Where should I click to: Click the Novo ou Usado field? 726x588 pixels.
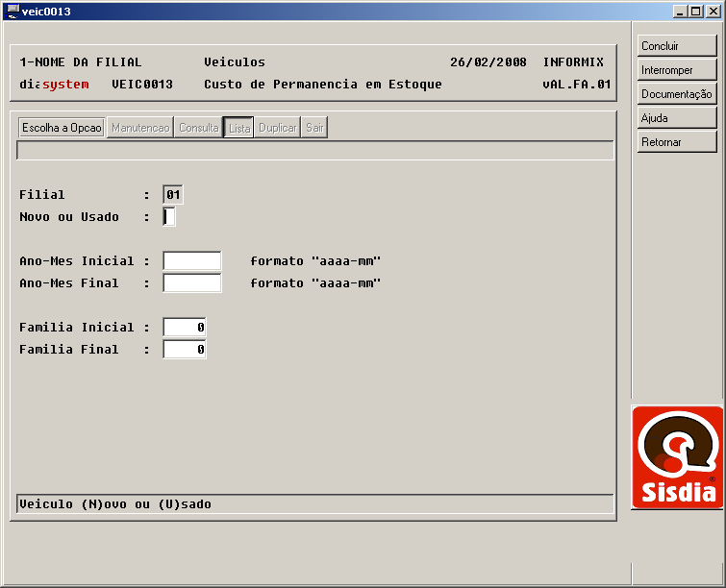(x=169, y=217)
